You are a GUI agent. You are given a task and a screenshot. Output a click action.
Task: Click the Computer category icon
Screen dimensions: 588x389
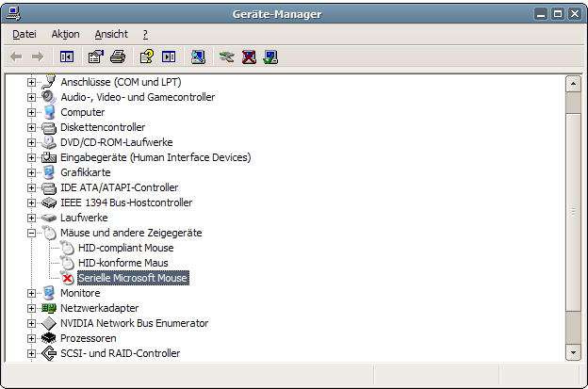(x=49, y=112)
